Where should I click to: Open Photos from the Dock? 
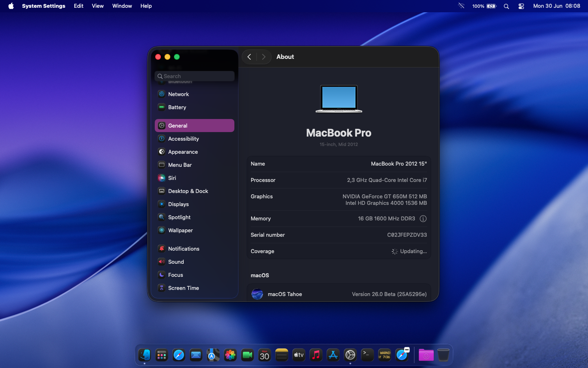(x=230, y=355)
